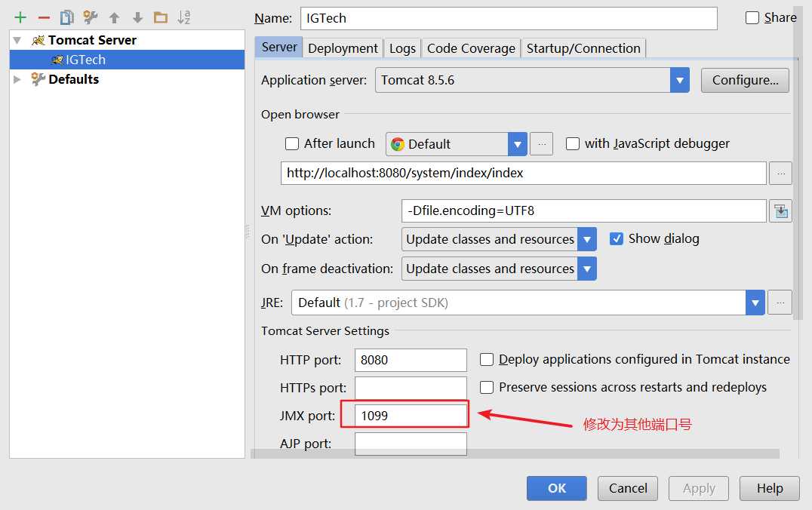This screenshot has width=812, height=510.
Task: Open On 'Update' action dropdown
Action: (x=499, y=239)
